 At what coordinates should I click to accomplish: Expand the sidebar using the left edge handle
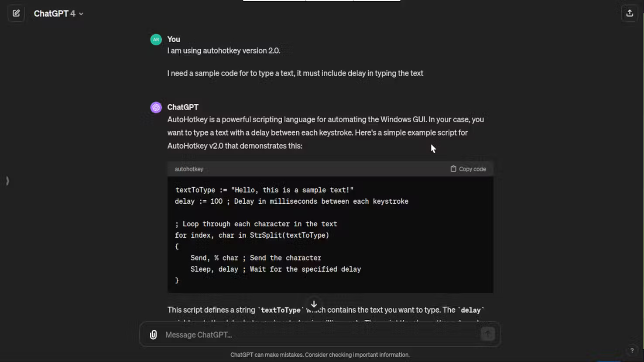pos(7,181)
